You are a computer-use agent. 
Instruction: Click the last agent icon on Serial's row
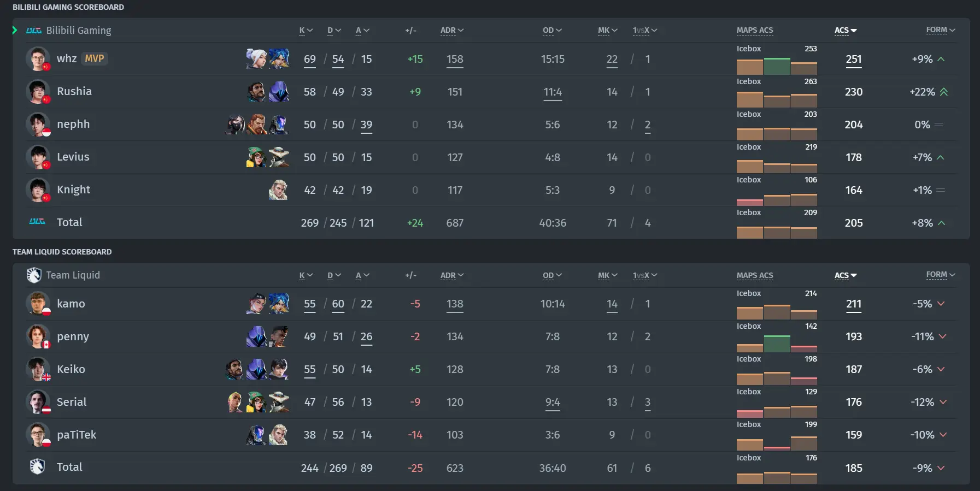click(279, 402)
